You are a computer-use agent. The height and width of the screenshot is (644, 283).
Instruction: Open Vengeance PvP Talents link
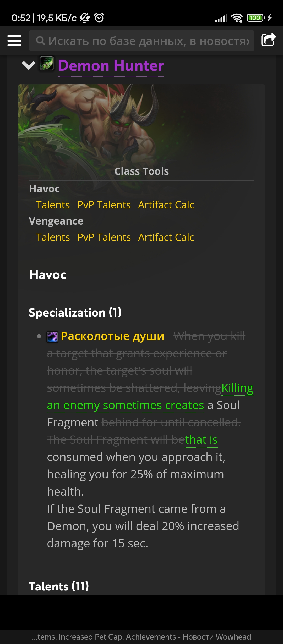104,237
